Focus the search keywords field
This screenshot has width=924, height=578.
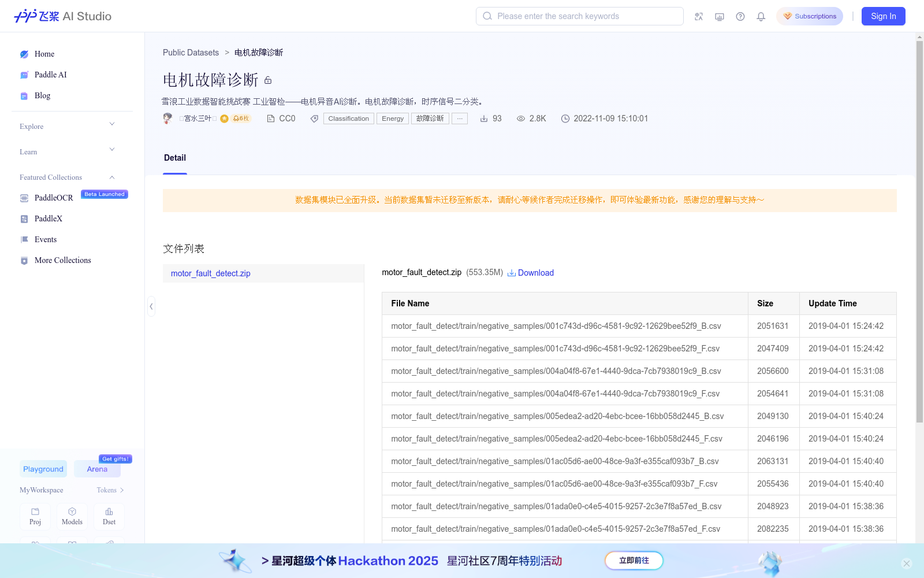[580, 16]
